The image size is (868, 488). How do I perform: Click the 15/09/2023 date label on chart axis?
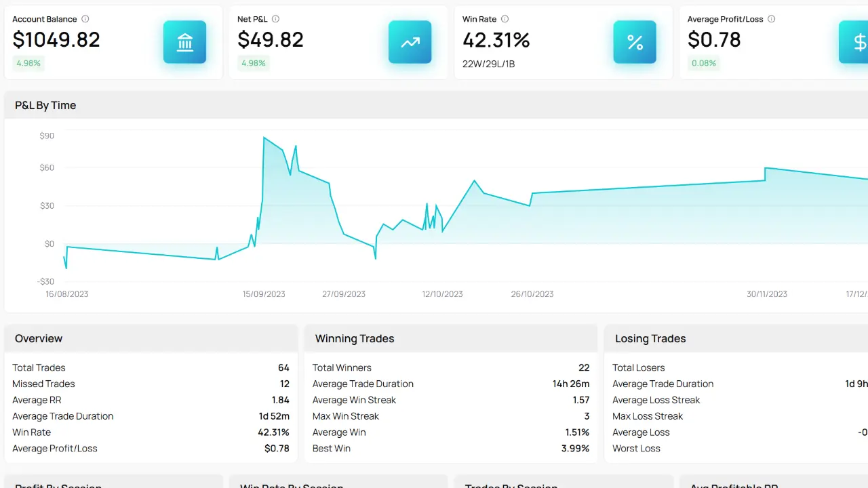click(264, 294)
